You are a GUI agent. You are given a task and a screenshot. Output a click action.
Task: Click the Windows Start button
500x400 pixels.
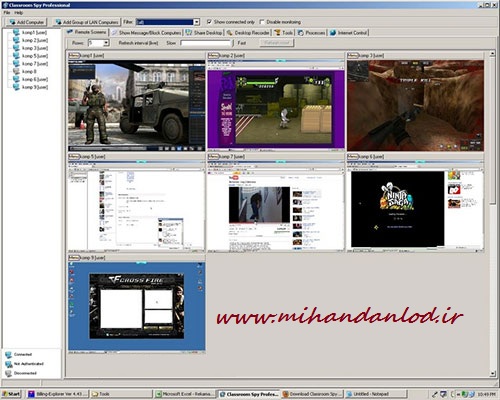point(11,394)
